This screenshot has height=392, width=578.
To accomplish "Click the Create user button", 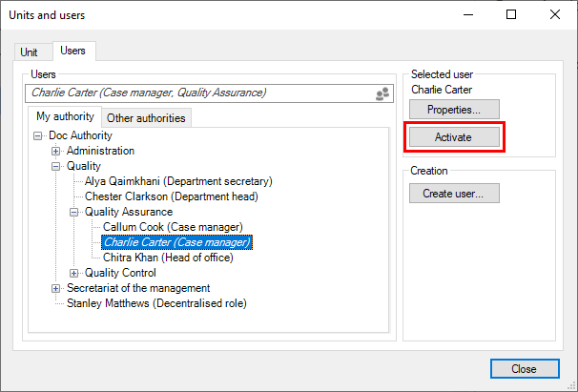I will point(453,194).
